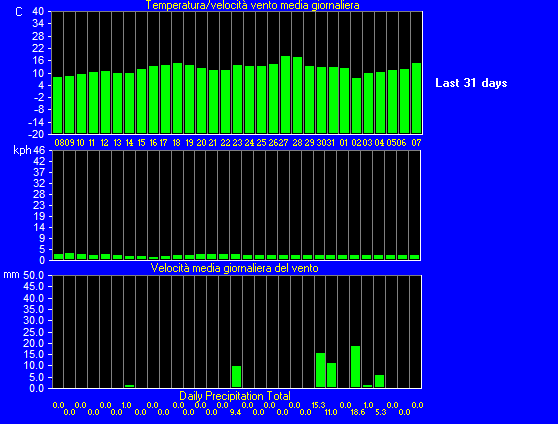Click the kph axis unit label
The image size is (558, 424).
pos(22,150)
